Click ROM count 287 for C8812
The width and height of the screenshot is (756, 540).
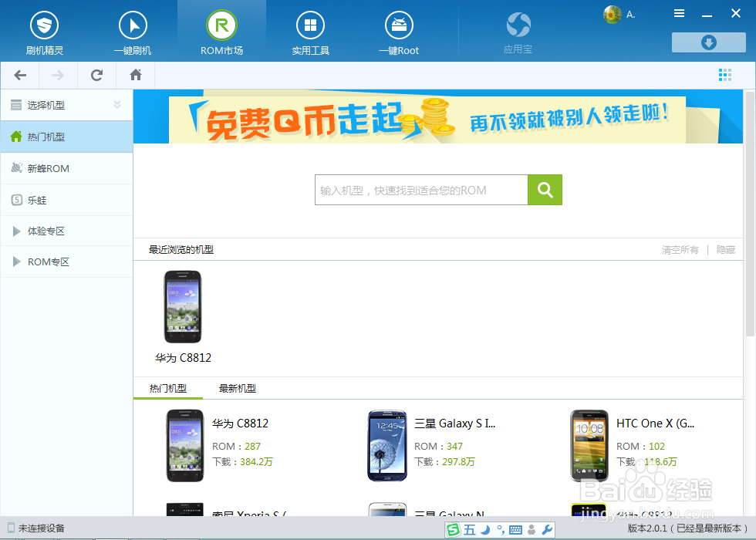[252, 447]
